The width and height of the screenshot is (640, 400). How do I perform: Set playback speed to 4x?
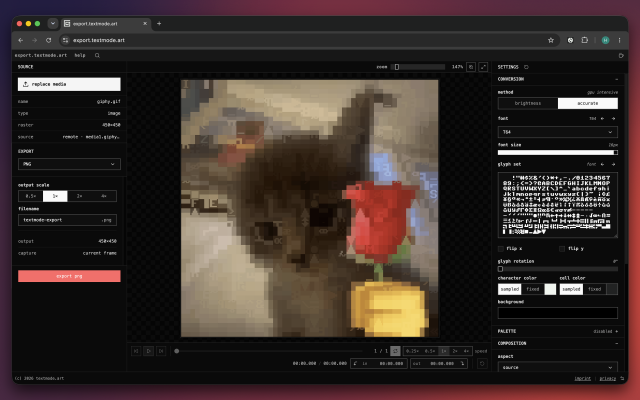pos(466,351)
